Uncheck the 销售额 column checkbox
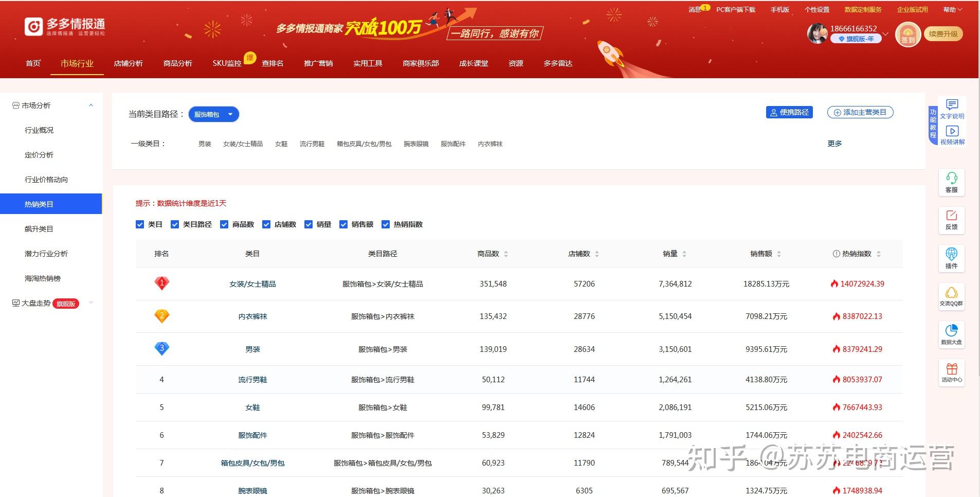 tap(343, 224)
